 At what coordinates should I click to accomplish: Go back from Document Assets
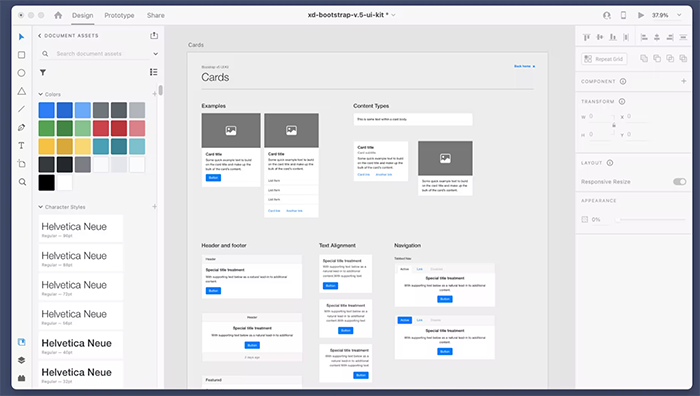[40, 35]
